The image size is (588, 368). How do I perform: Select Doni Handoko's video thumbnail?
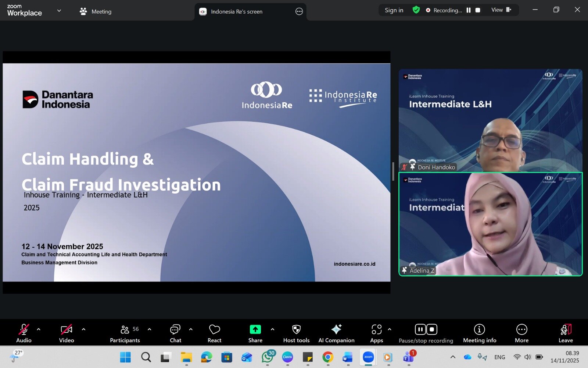tap(490, 120)
